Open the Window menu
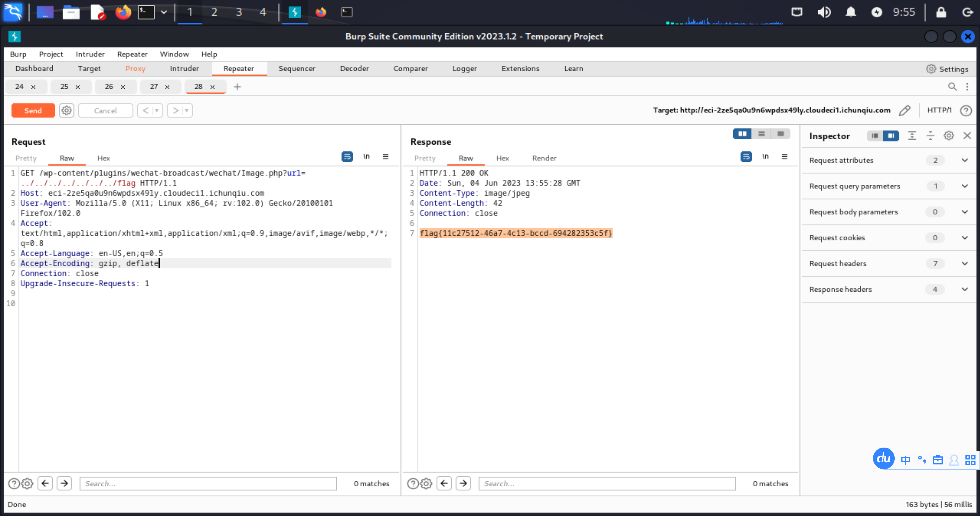 [174, 54]
